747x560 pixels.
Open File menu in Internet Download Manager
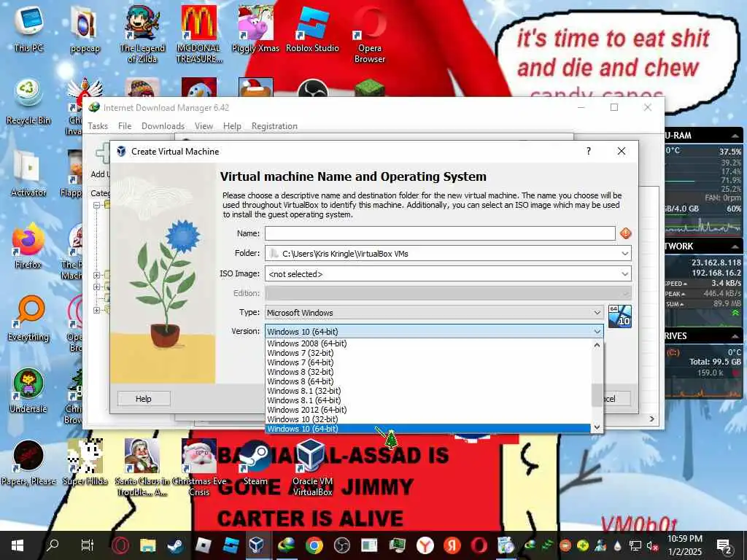pos(125,126)
